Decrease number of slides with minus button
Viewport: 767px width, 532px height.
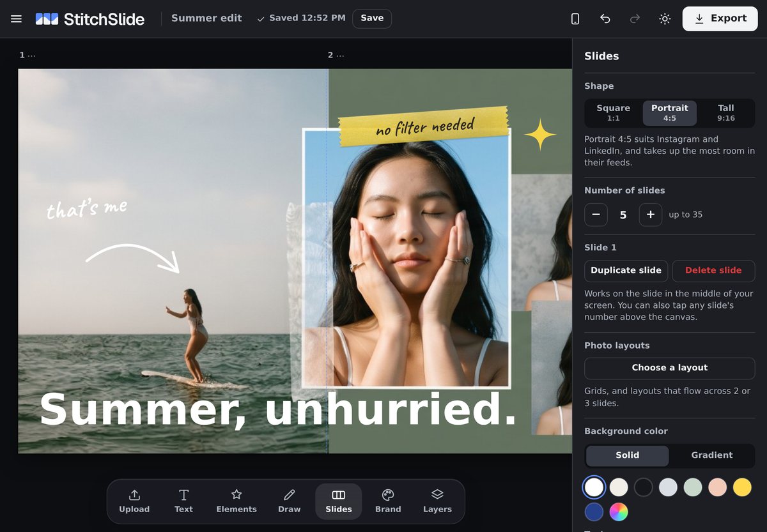[596, 215]
